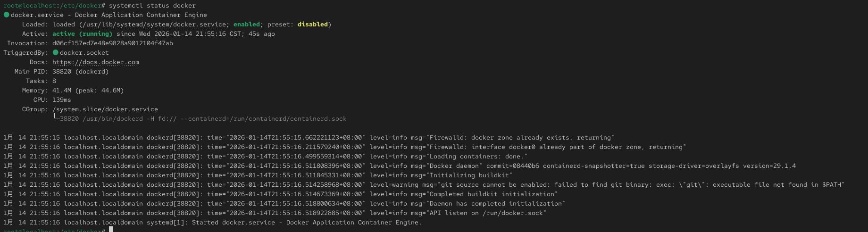Click the green status dot beside docker.service
Image resolution: width=868 pixels, height=232 pixels.
click(x=6, y=15)
